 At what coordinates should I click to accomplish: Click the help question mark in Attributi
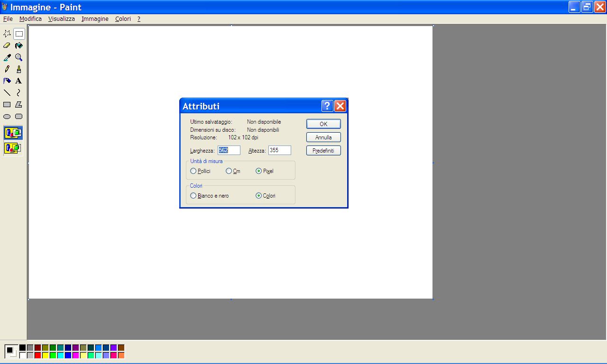(327, 106)
